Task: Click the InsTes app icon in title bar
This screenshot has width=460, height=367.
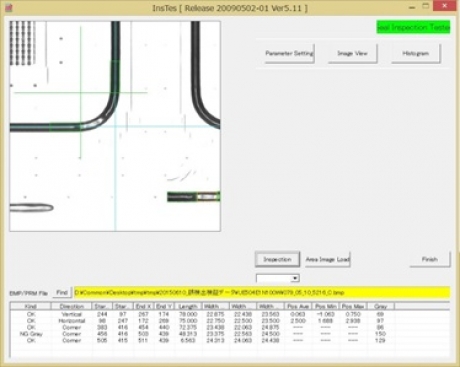Action: point(8,7)
